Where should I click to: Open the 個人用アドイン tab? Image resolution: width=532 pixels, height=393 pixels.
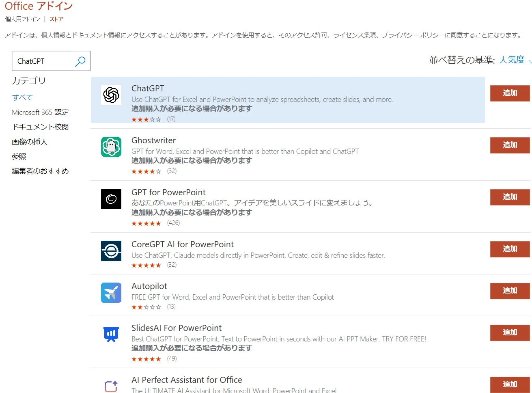click(23, 19)
